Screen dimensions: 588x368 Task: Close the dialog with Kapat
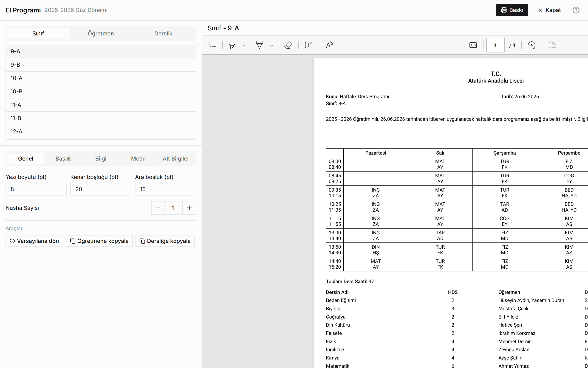pyautogui.click(x=549, y=10)
